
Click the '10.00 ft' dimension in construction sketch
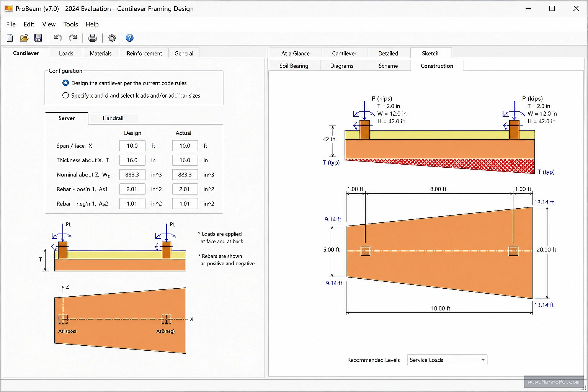441,308
